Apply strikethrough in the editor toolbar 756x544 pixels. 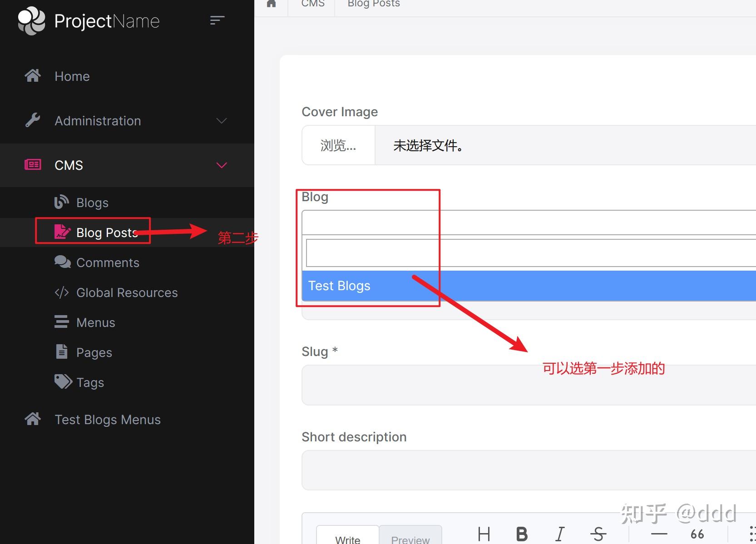[599, 534]
